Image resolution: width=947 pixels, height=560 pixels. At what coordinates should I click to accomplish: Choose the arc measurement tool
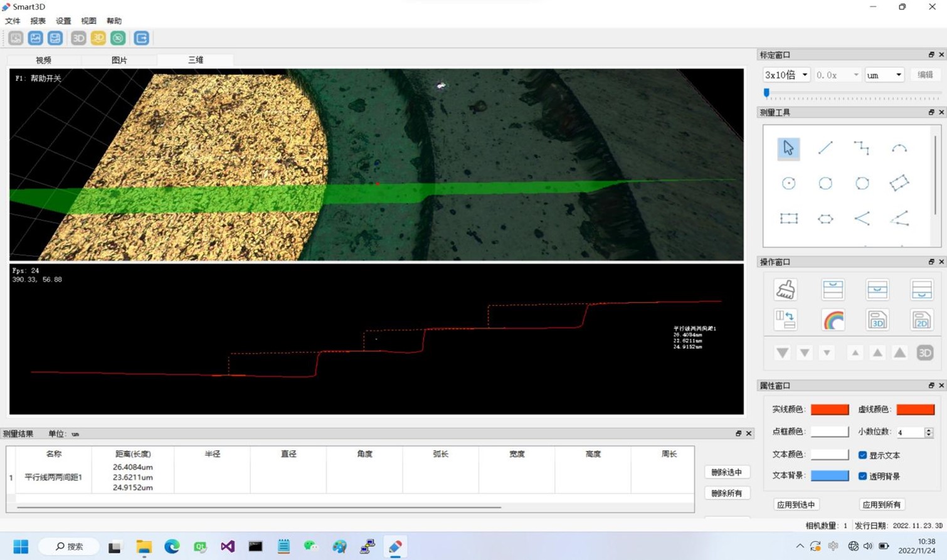pos(899,148)
